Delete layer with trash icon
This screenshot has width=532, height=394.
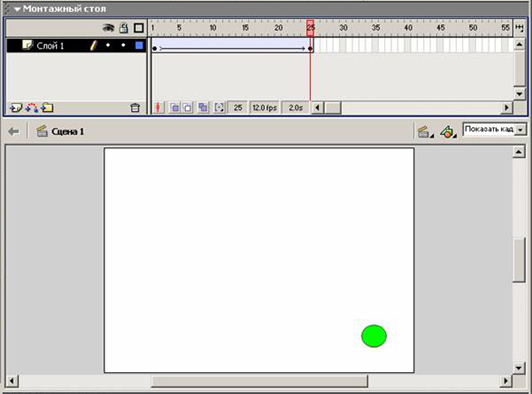point(135,108)
